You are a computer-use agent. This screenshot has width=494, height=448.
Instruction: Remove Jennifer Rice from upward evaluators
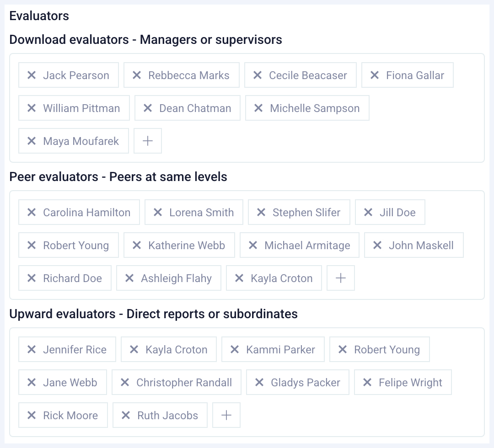pos(32,349)
